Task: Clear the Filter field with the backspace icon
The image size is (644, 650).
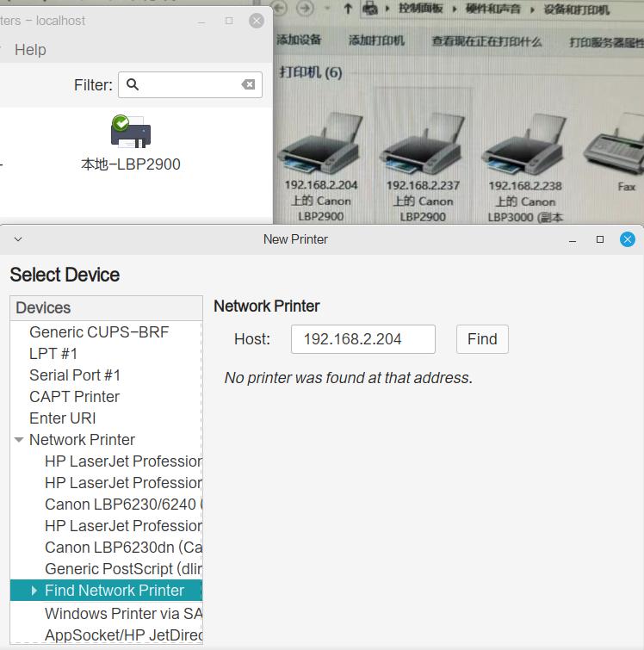Action: (248, 84)
